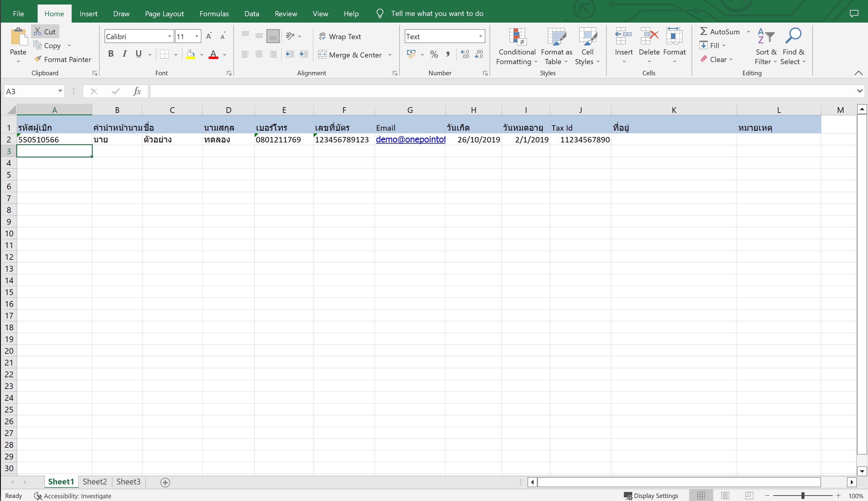Click the Insert Function fx icon
This screenshot has width=868, height=501.
coord(137,91)
